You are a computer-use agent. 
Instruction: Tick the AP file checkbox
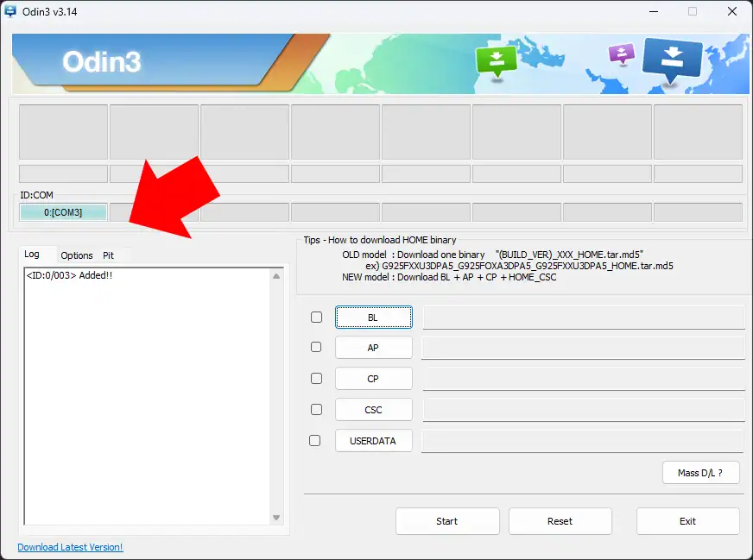[316, 347]
